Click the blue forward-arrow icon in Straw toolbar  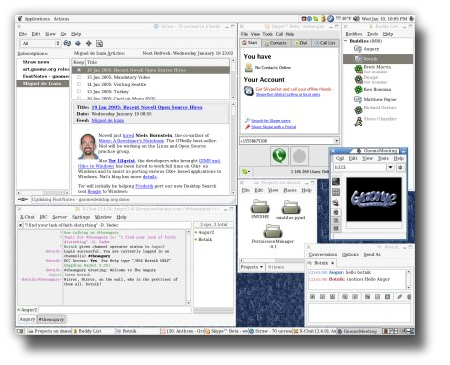(x=78, y=43)
